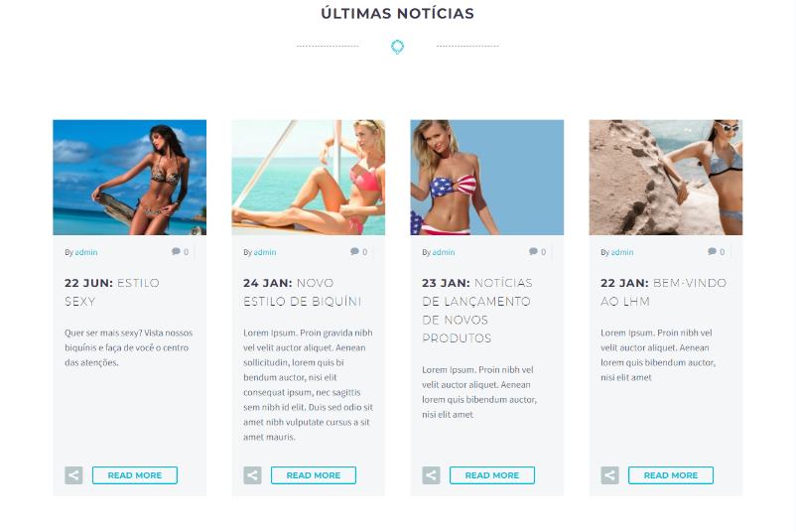The image size is (796, 532).
Task: Open the 23 Jan: Notícias de Lançamento title
Action: [477, 310]
